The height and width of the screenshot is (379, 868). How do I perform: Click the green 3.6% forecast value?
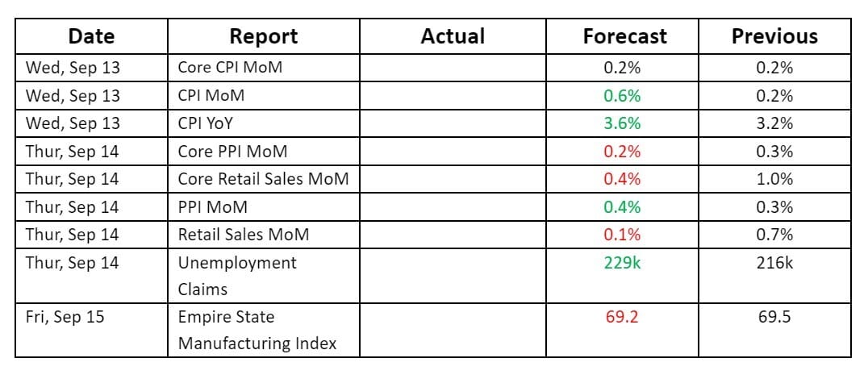pos(622,123)
